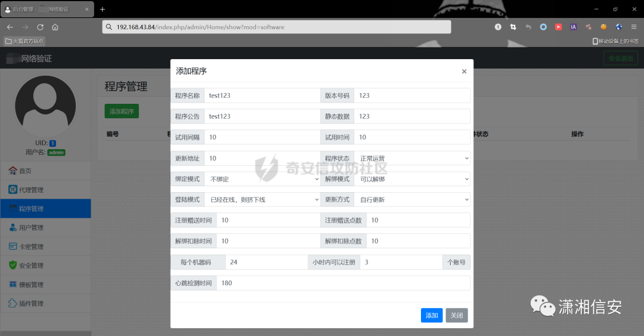Image resolution: width=644 pixels, height=336 pixels.
Task: Open the browser hamburger menu
Action: pos(634,27)
